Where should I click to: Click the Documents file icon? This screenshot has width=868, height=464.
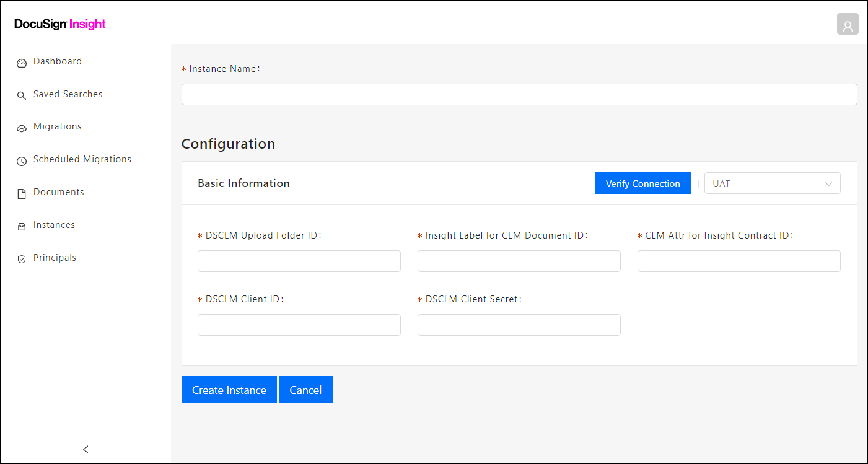click(x=22, y=193)
